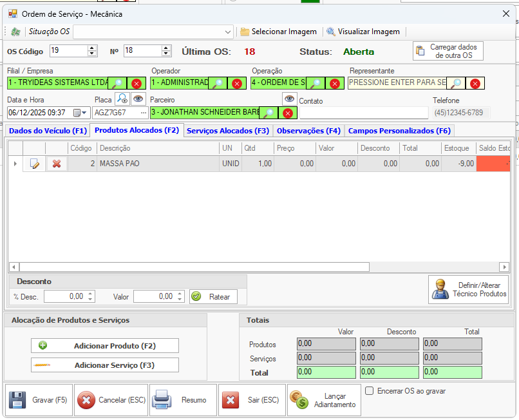
Task: Click the search icon in Filial / Empresa field
Action: (x=117, y=83)
